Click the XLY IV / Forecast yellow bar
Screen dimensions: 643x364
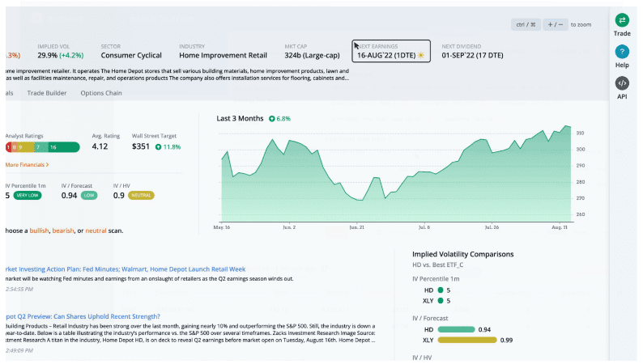click(x=466, y=341)
